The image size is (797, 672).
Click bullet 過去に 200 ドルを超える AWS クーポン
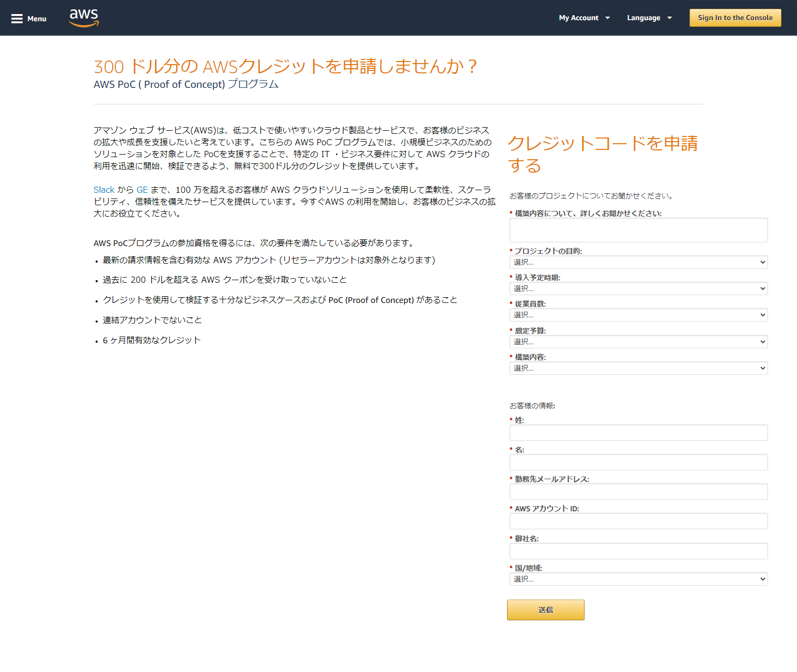click(225, 280)
